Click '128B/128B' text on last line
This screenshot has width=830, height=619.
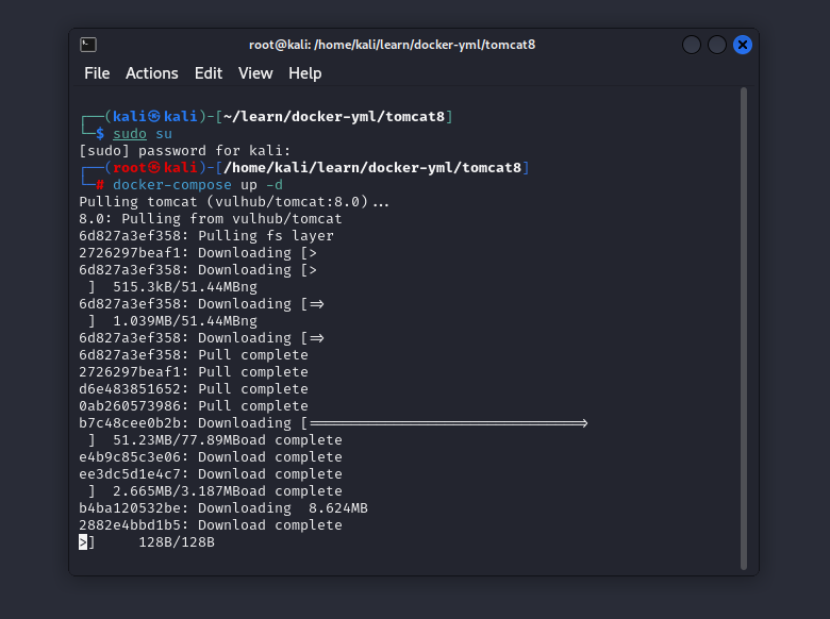(177, 542)
